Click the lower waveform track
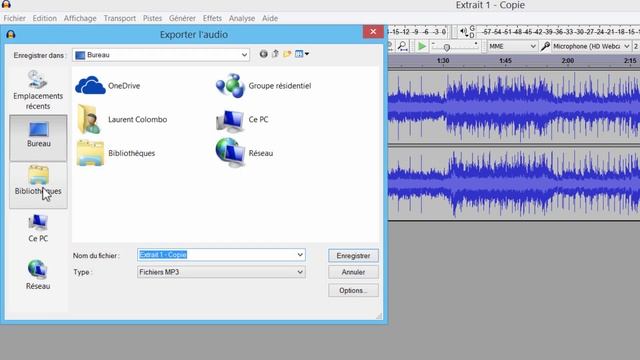Image resolution: width=640 pixels, height=360 pixels. [514, 183]
